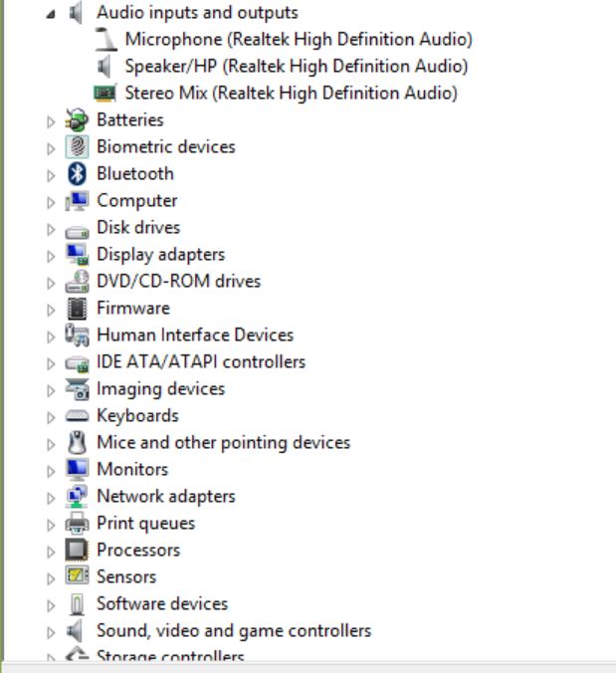The width and height of the screenshot is (616, 673).
Task: Expand the Display adapters node
Action: (x=52, y=255)
